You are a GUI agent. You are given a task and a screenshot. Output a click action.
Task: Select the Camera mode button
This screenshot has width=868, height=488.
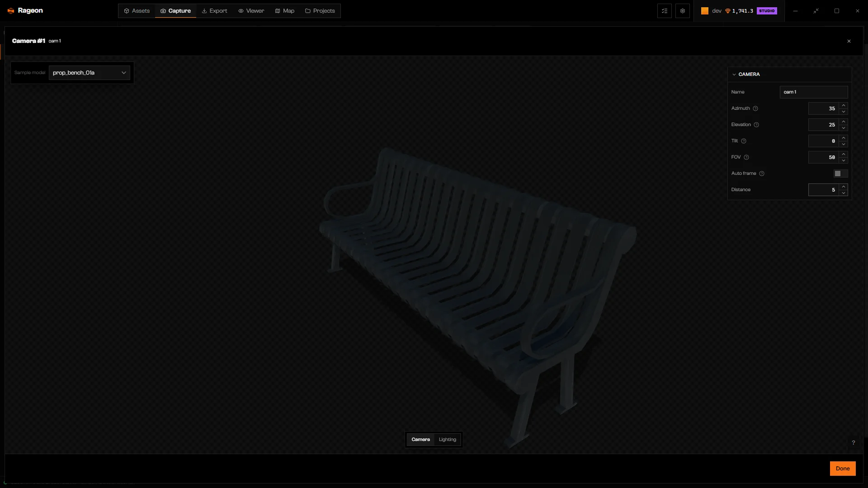[420, 440]
